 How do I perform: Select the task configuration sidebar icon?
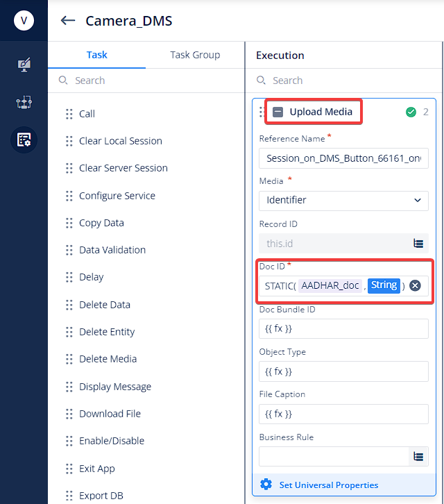pyautogui.click(x=24, y=140)
